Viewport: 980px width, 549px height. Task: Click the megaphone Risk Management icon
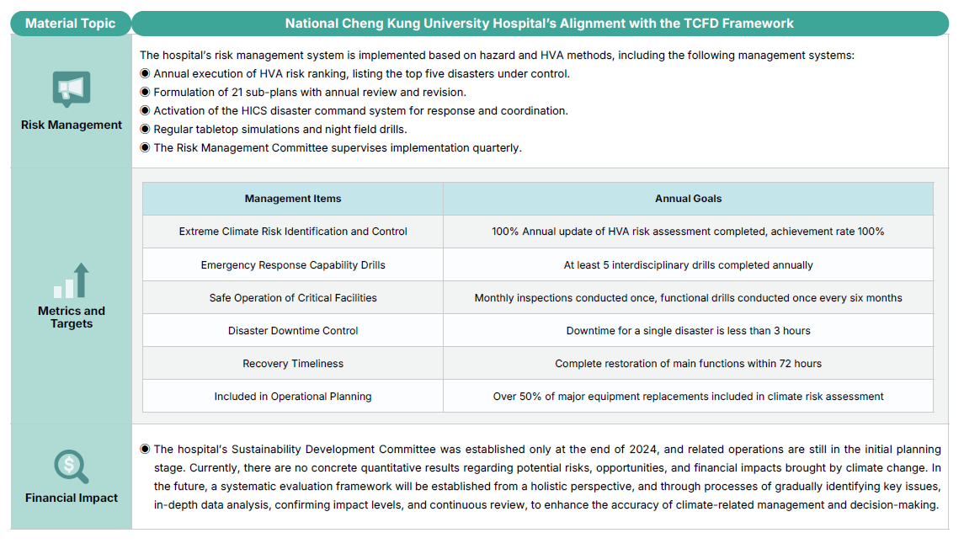pyautogui.click(x=71, y=88)
